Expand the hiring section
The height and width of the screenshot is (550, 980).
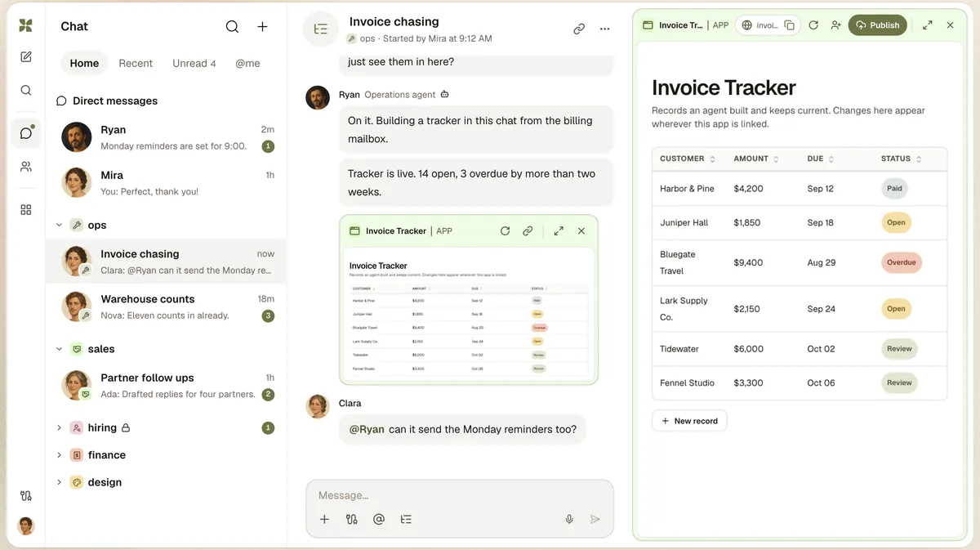click(59, 427)
